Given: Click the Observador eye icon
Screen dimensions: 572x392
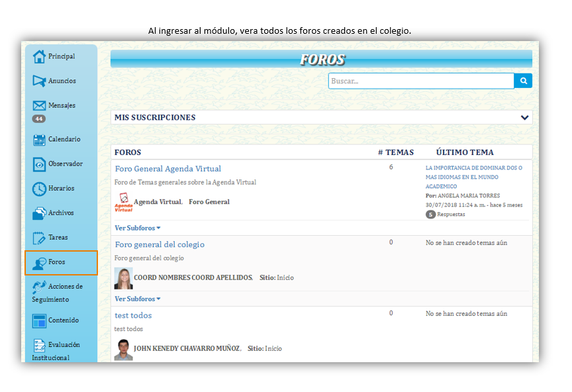Looking at the screenshot, I should click(39, 164).
